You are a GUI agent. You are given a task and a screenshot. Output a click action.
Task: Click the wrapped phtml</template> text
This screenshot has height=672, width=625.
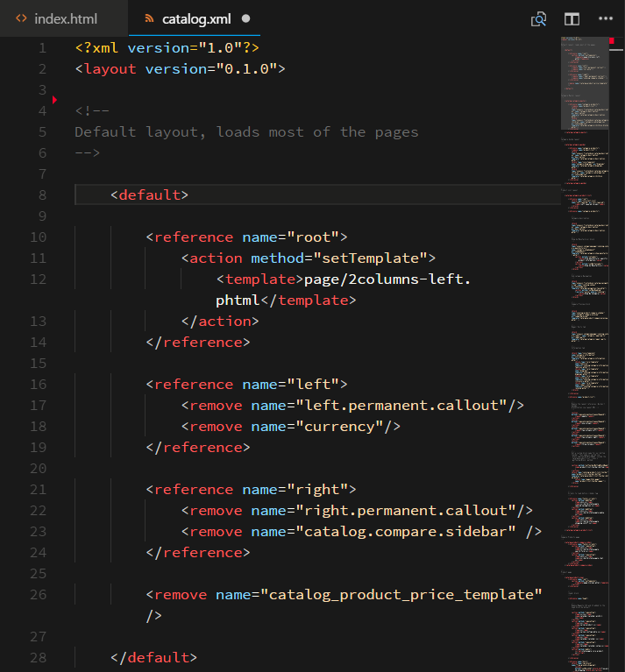click(x=286, y=300)
